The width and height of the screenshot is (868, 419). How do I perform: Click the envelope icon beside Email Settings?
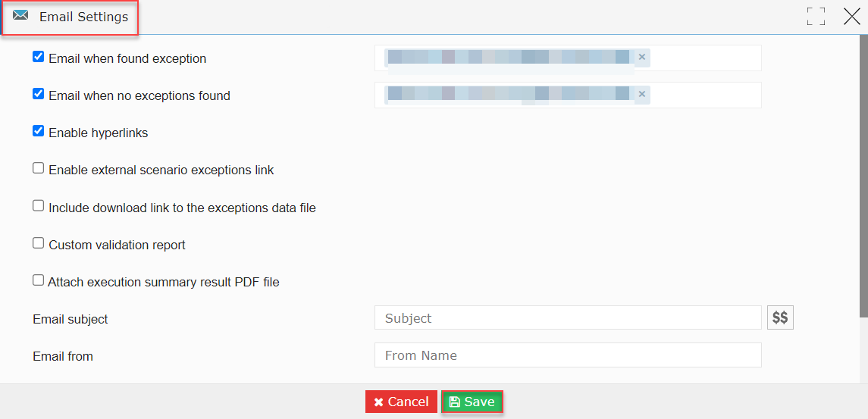[20, 15]
